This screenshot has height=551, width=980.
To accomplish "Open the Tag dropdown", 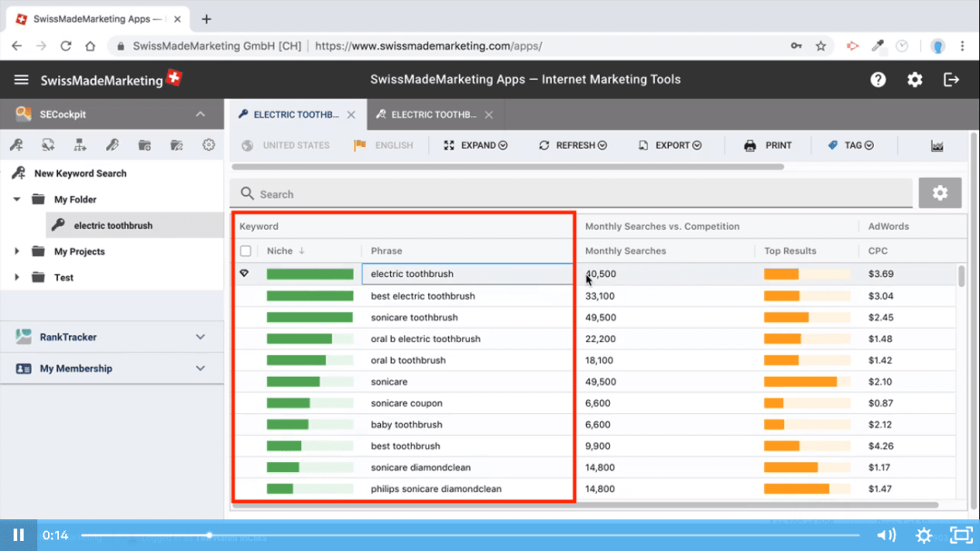I will click(x=850, y=145).
